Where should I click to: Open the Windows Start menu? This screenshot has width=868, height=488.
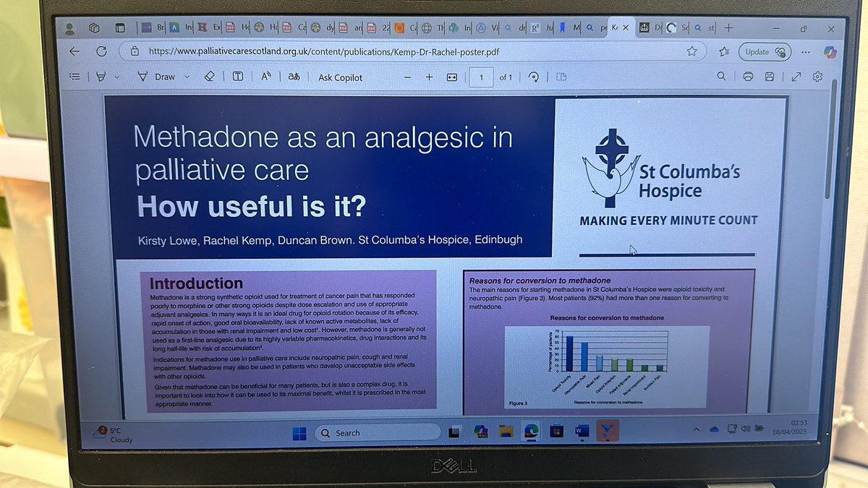(x=299, y=433)
